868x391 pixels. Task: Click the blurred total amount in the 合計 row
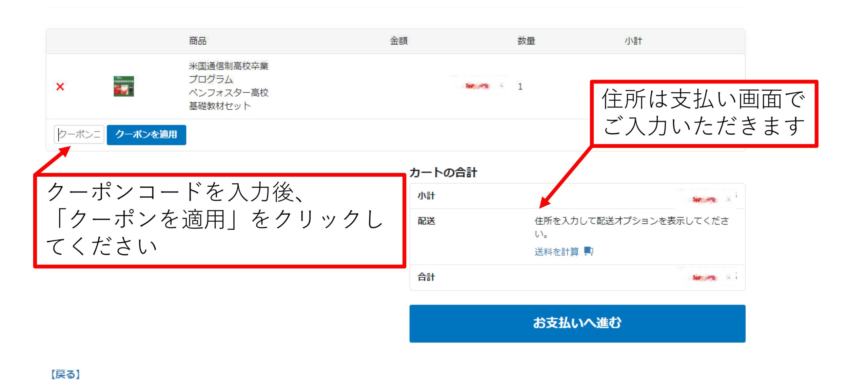[705, 278]
